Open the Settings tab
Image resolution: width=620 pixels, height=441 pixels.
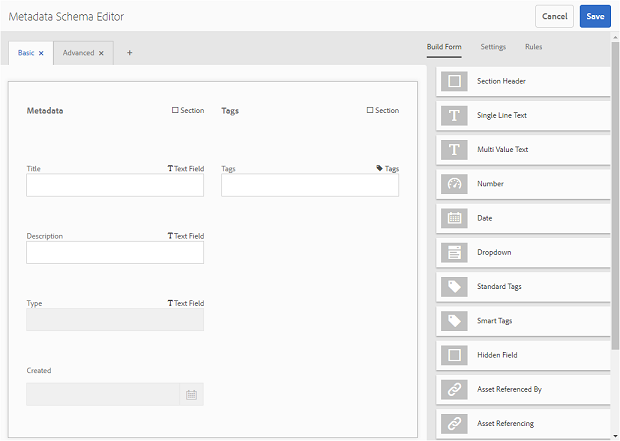tap(493, 47)
